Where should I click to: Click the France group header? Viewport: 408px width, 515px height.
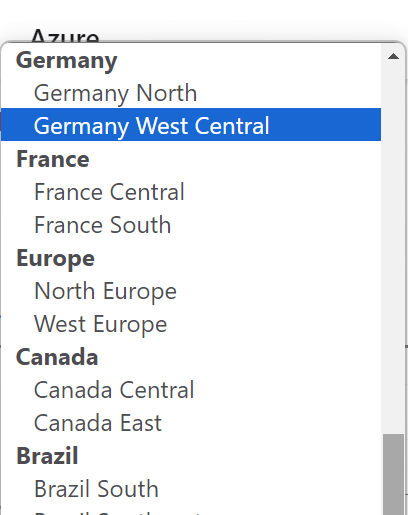[x=53, y=159]
